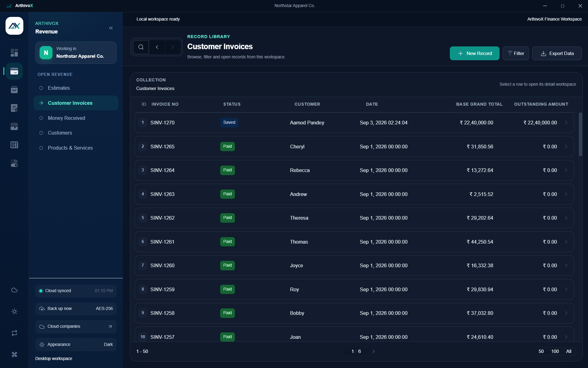Open Cloud companies link
This screenshot has width=588, height=368.
pos(76,326)
